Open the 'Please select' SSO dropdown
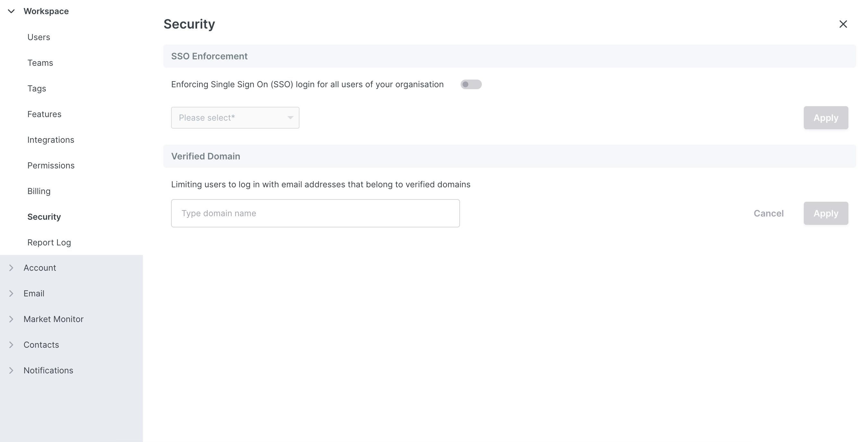This screenshot has height=442, width=868. tap(235, 118)
